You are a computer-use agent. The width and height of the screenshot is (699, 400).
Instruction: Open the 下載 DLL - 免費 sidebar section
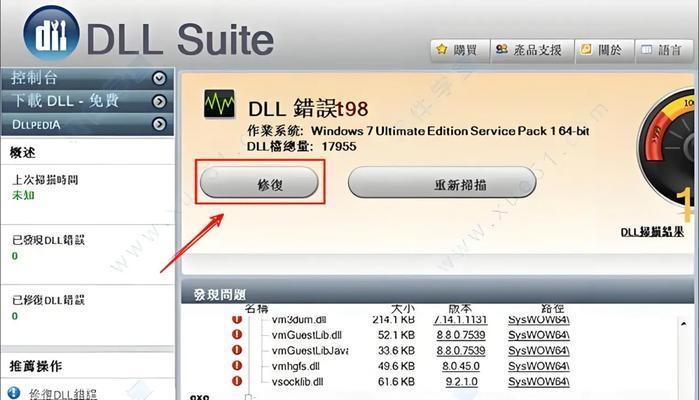87,101
